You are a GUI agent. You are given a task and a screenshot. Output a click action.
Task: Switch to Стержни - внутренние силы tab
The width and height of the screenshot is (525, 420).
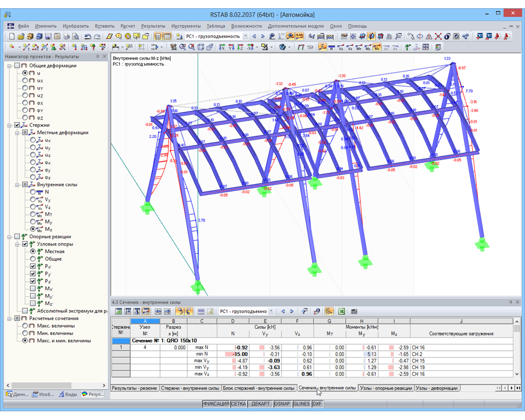(190, 388)
